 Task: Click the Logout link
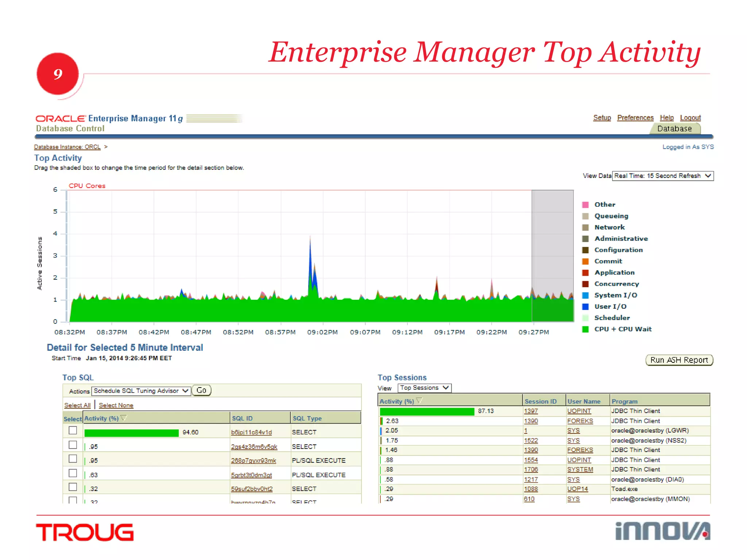690,118
